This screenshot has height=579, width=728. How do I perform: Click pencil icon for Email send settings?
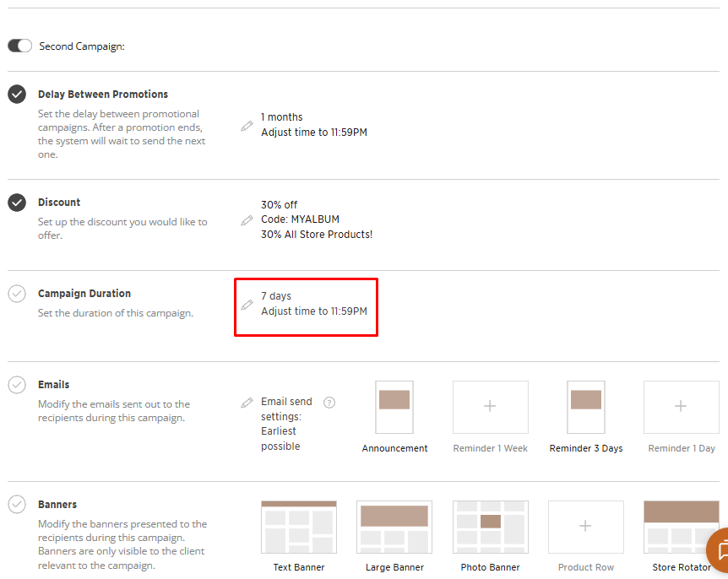247,403
